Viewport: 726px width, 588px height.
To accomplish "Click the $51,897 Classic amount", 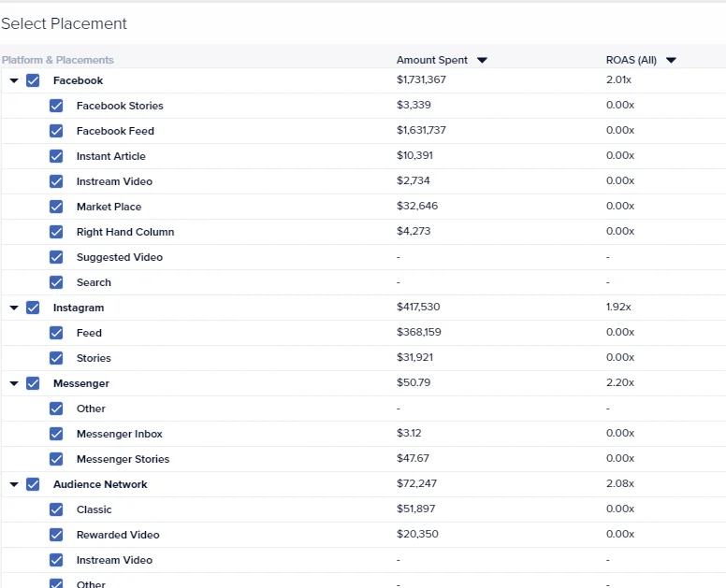I will pyautogui.click(x=415, y=509).
